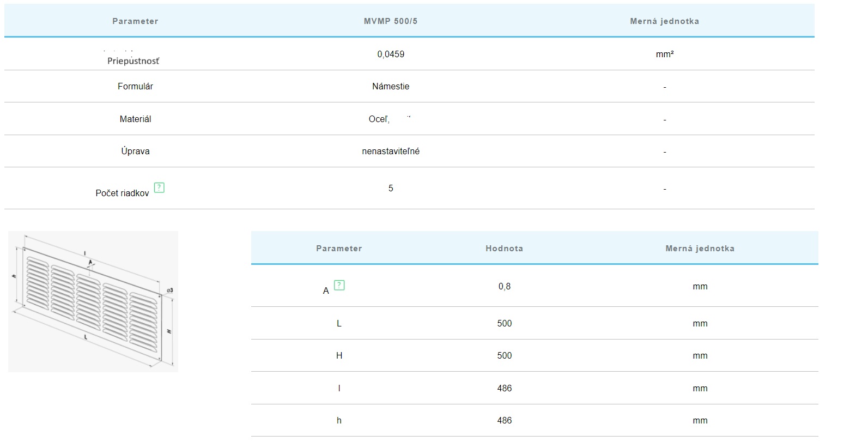Open the ventilation grille dimension drawing
The width and height of the screenshot is (868, 448).
pyautogui.click(x=93, y=301)
